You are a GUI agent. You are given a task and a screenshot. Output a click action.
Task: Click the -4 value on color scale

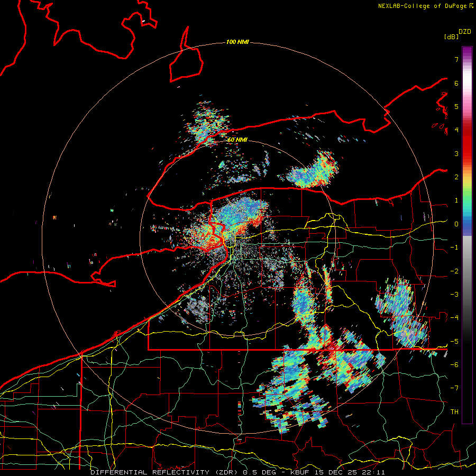pos(454,318)
